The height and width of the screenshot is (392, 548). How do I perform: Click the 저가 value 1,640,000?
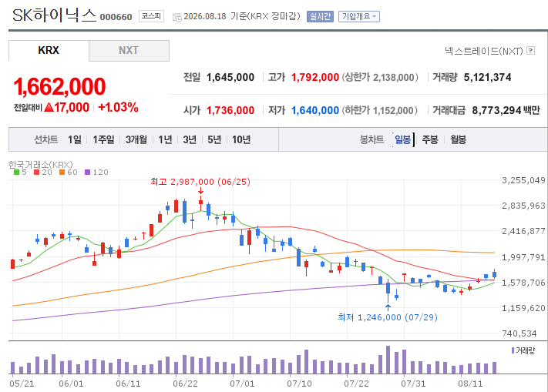point(315,110)
